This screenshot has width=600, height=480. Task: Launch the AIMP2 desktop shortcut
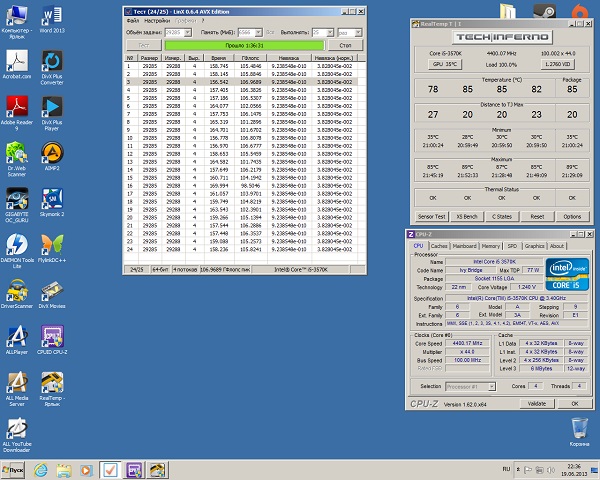click(50, 152)
